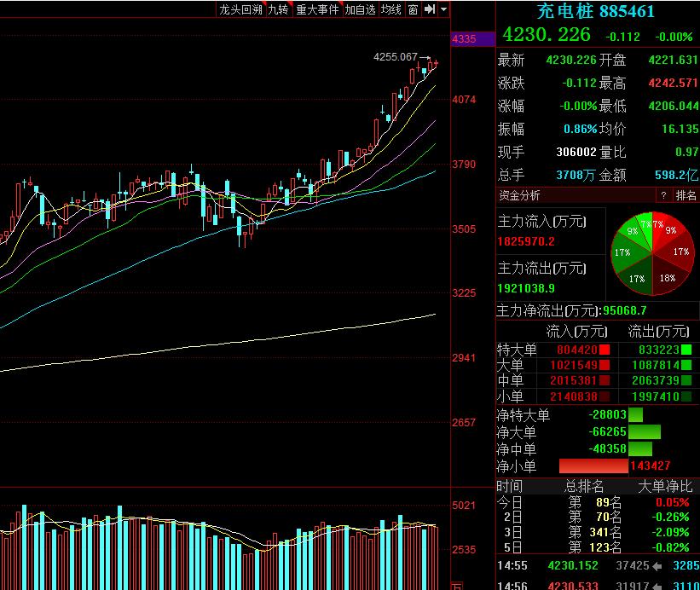Click the 中单 outflow value 2063739
This screenshot has width=700, height=590.
coord(656,380)
